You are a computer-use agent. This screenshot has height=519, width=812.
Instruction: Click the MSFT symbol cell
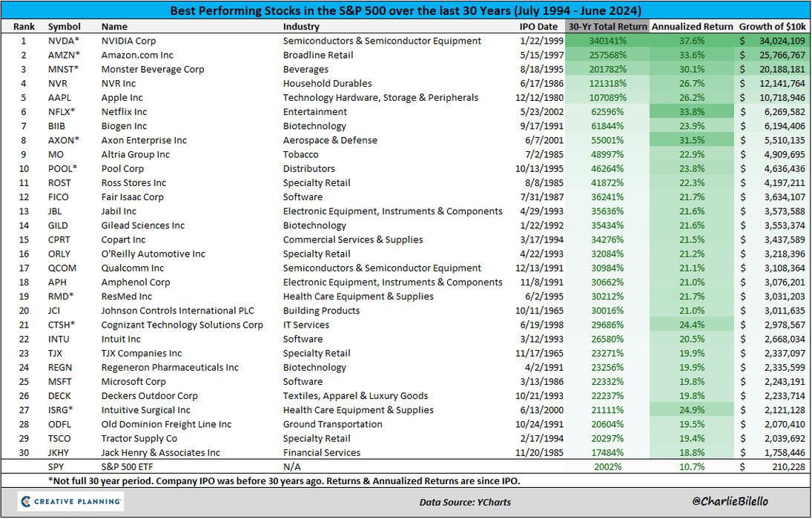pos(59,382)
